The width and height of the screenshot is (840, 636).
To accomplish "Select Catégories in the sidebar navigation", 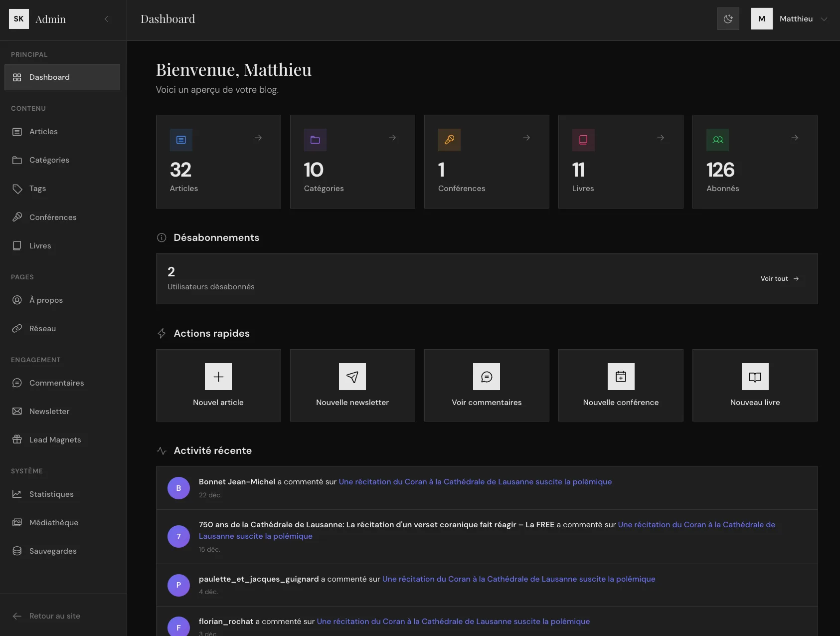I will pos(48,160).
